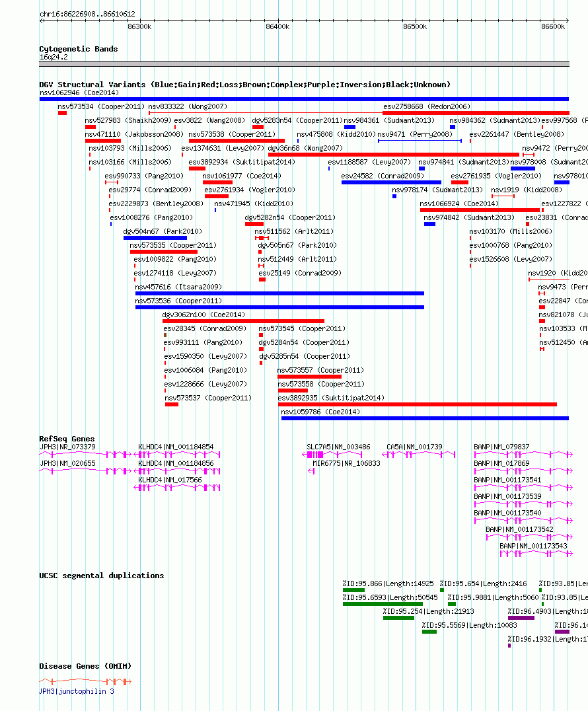Click esv3822 (Wang2008) label
This screenshot has height=711, width=588.
(x=209, y=121)
